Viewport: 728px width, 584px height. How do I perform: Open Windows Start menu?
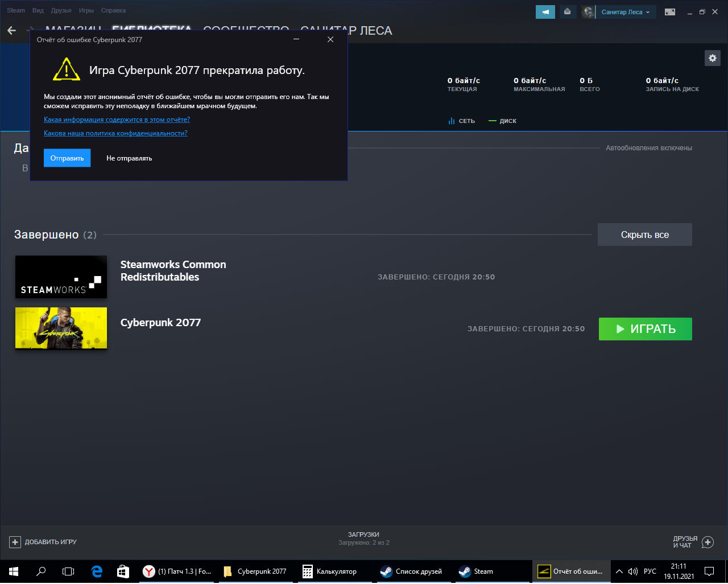coord(14,571)
